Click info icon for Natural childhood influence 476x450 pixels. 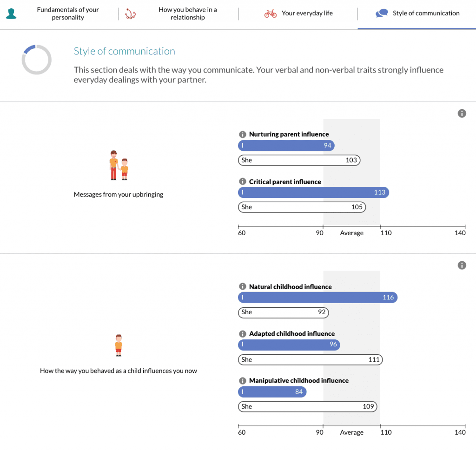click(x=242, y=287)
